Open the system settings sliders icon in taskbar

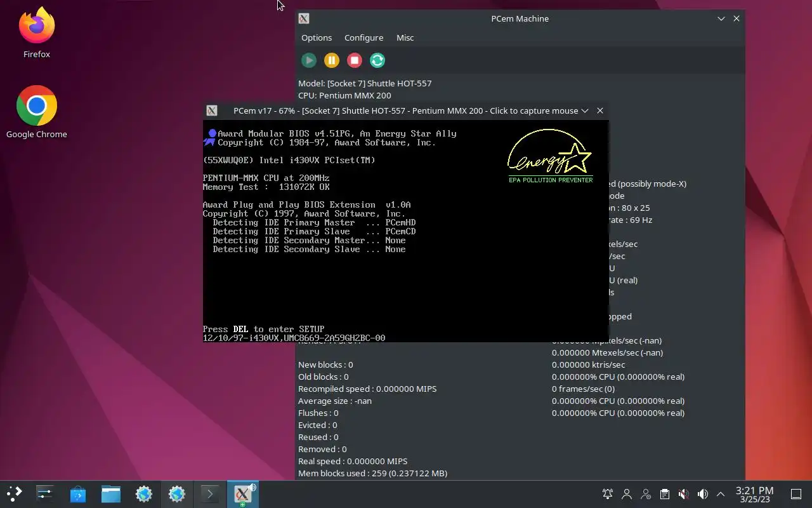point(44,493)
